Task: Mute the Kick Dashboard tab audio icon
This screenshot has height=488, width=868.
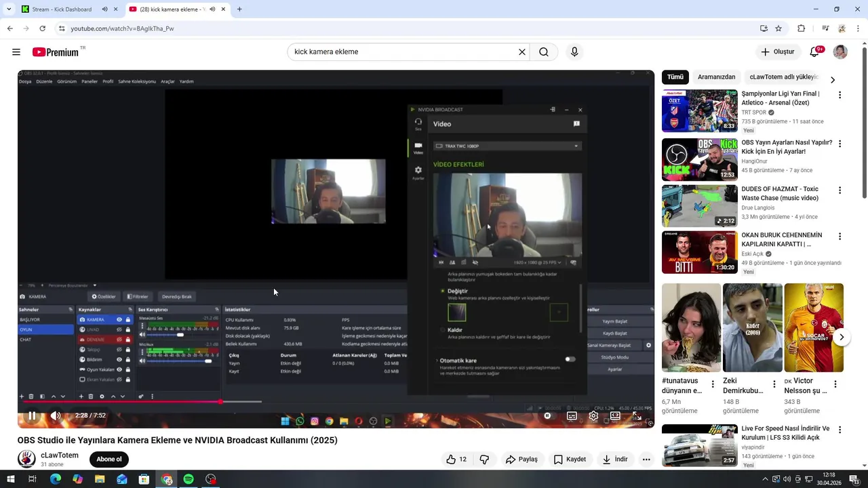Action: coord(104,9)
